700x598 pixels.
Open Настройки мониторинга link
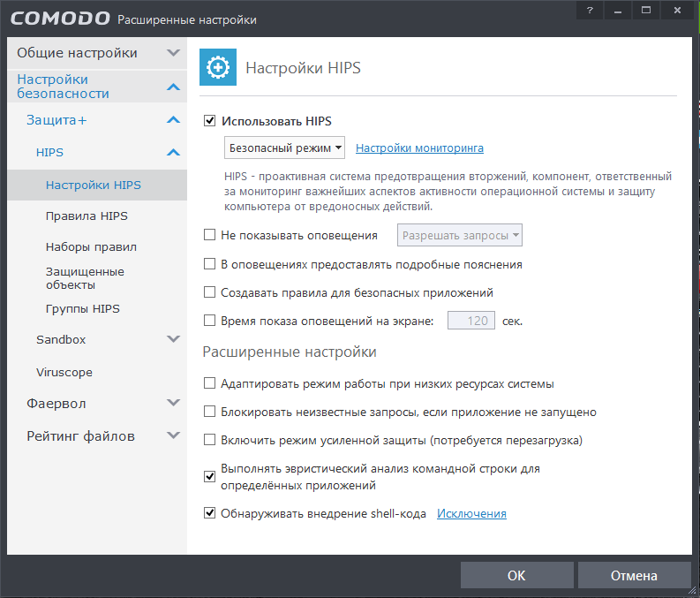419,148
